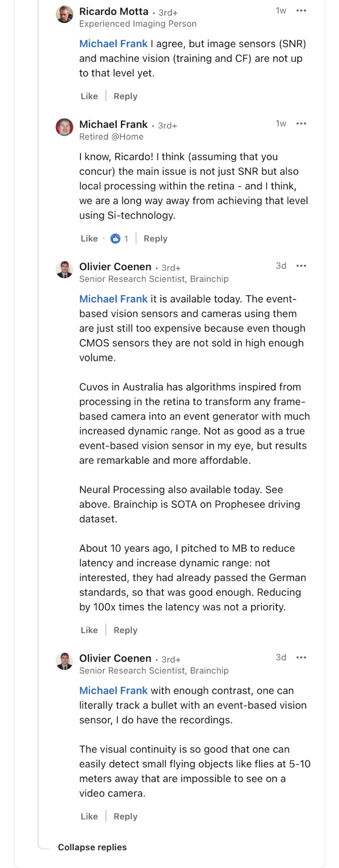
Task: Reply to the flying objects comment
Action: [x=125, y=816]
